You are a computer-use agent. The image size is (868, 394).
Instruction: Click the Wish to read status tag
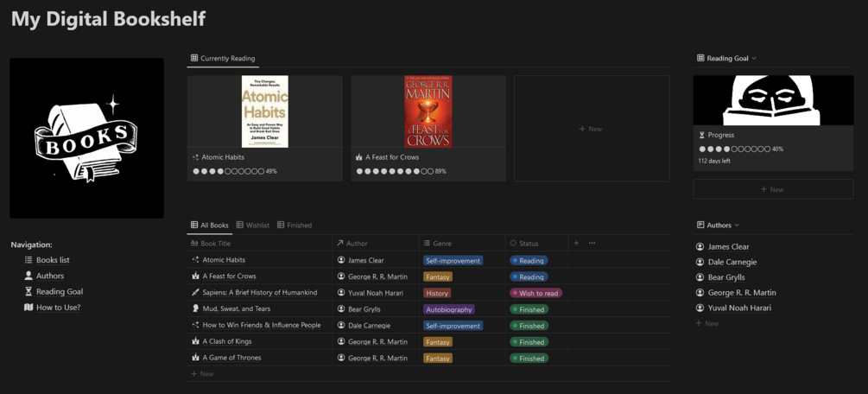pyautogui.click(x=535, y=293)
